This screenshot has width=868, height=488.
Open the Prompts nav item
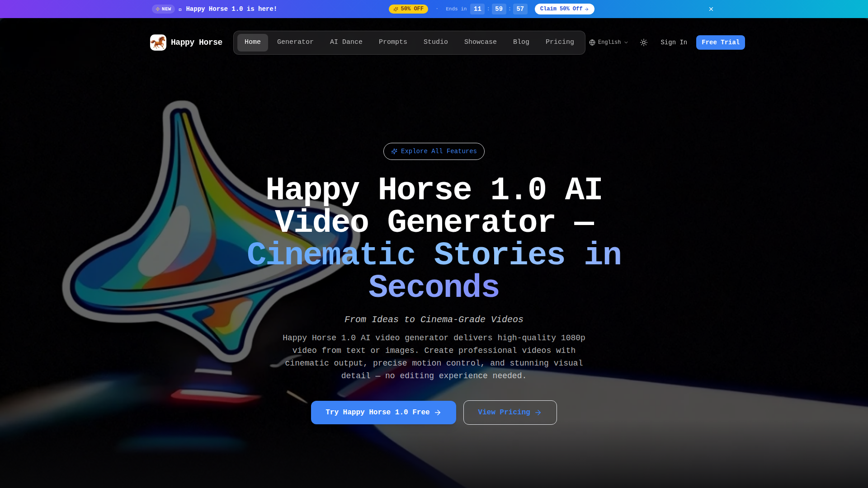pos(393,42)
